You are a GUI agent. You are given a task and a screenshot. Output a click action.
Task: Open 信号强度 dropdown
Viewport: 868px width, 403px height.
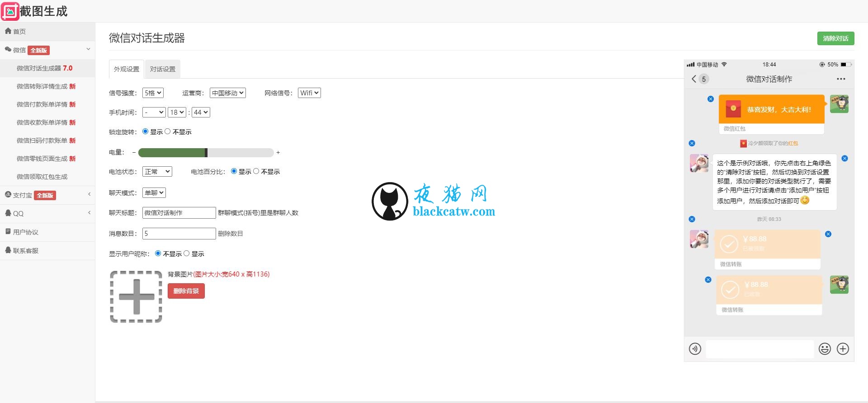click(153, 93)
